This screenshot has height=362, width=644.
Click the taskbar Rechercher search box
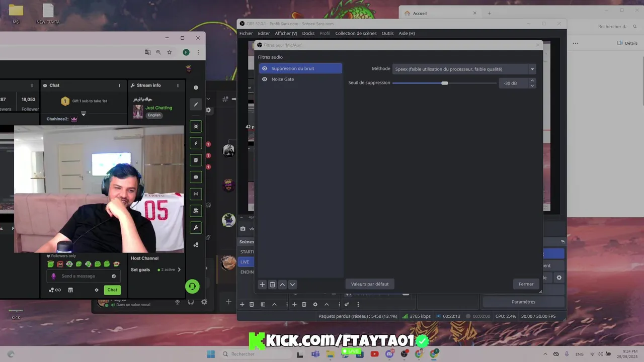point(256,354)
